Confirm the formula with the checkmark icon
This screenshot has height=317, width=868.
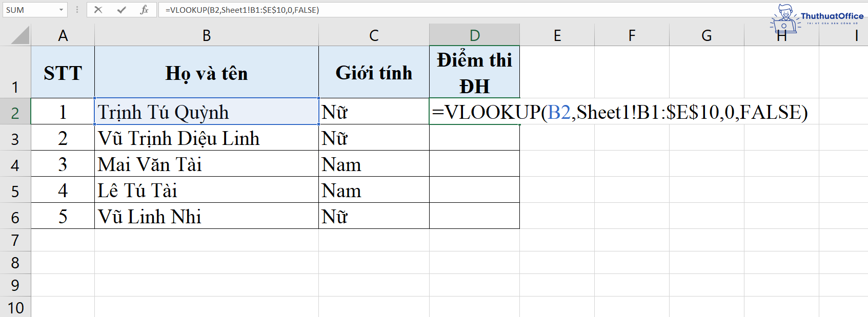coord(122,10)
